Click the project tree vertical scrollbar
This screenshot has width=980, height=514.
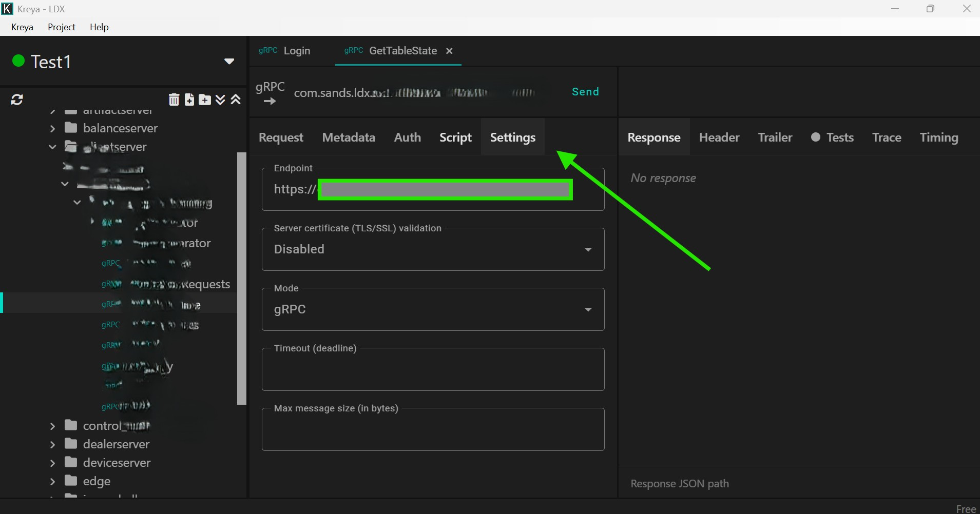[242, 279]
